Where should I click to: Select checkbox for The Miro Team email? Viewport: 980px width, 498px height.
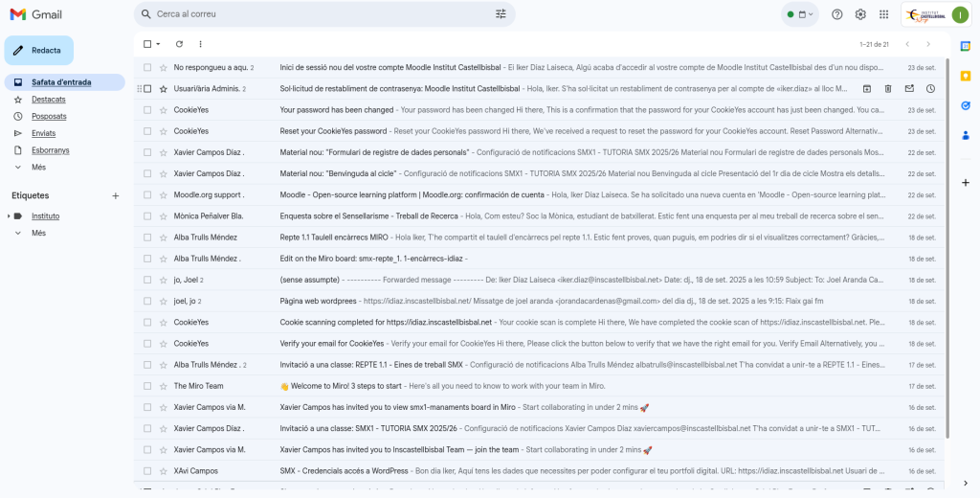click(147, 386)
